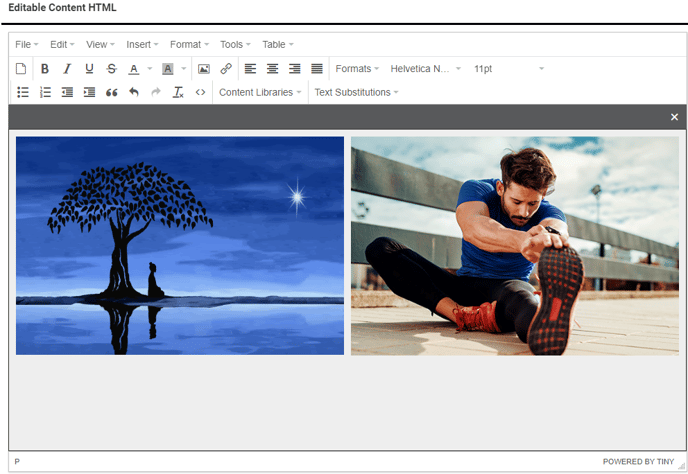Justify the paragraph text
This screenshot has width=688, height=474.
pyautogui.click(x=317, y=69)
